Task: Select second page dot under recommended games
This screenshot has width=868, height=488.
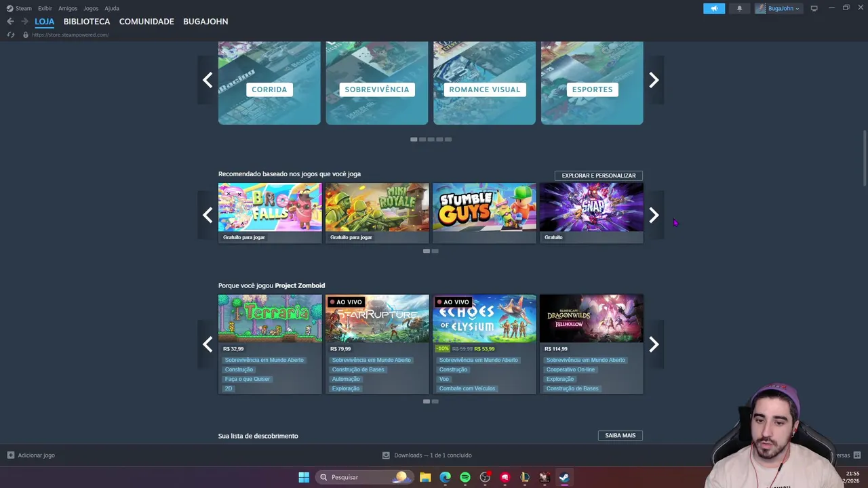Action: point(435,251)
